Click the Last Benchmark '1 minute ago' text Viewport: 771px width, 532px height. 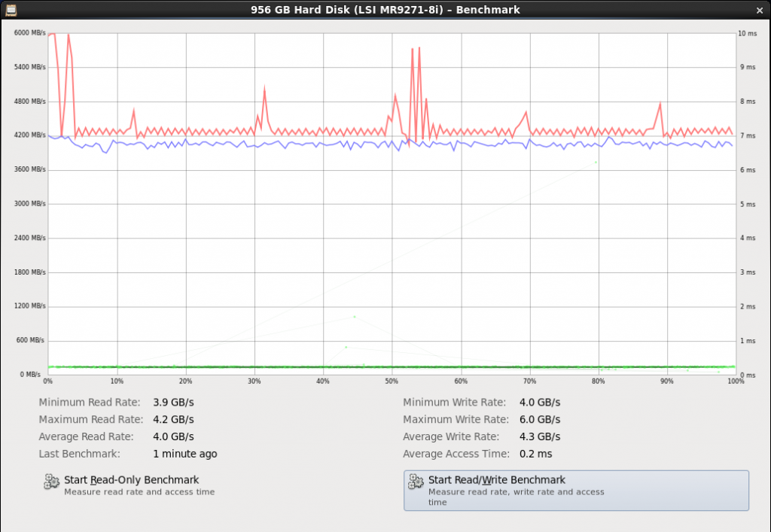click(184, 454)
